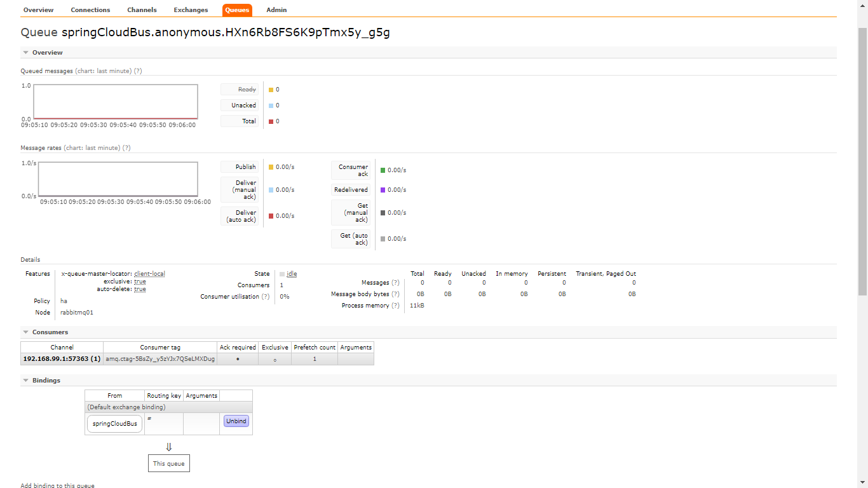The image size is (868, 488).
Task: Click the exclusive true value
Action: point(140,281)
